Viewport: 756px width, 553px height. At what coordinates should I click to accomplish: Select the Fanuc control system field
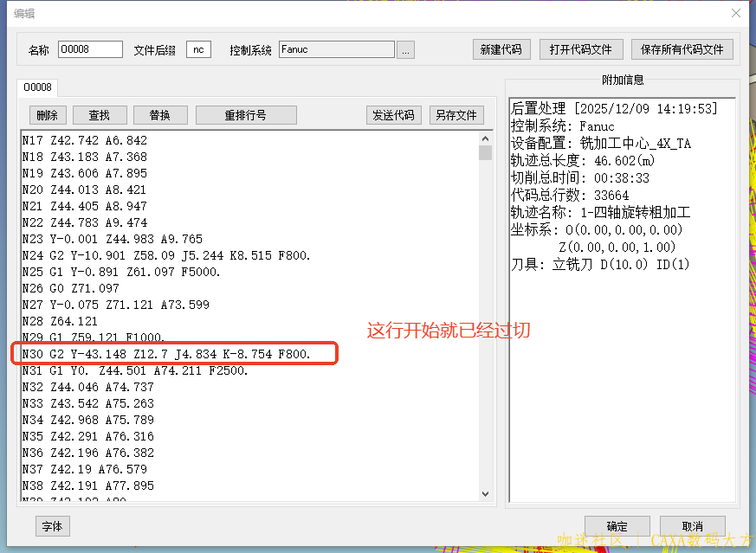tap(336, 49)
